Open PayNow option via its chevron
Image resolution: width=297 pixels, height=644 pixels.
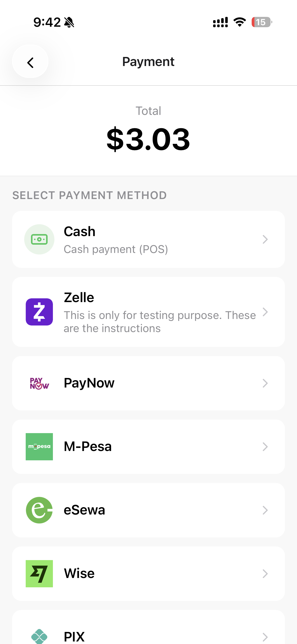point(265,383)
